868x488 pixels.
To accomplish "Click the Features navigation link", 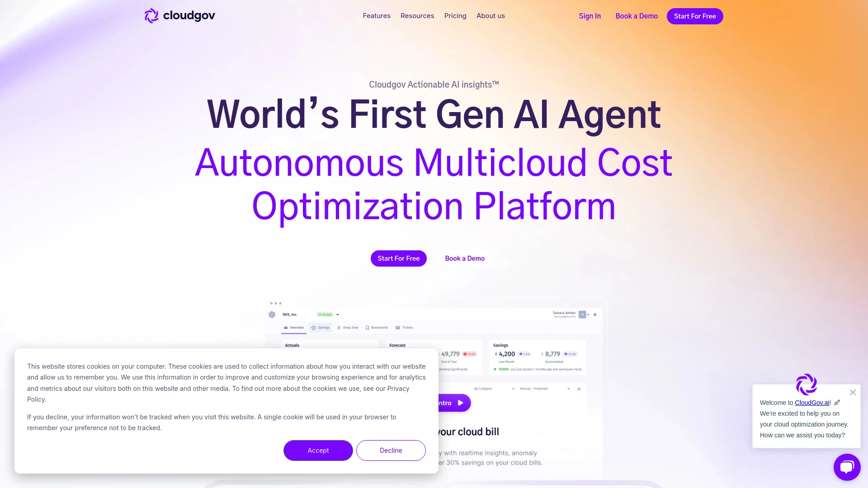I will click(377, 15).
